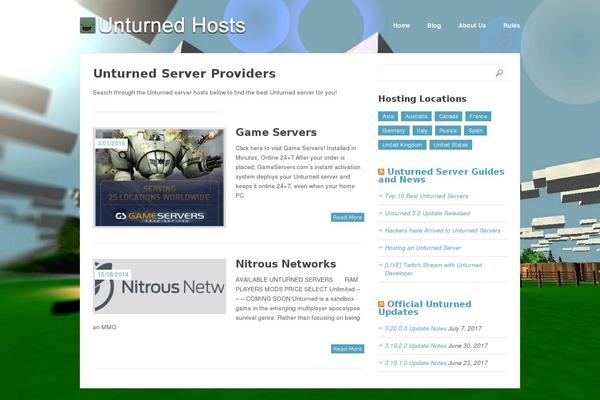Image resolution: width=600 pixels, height=400 pixels.
Task: Open Twitch Stream with Unturned Developer link
Action: 433,269
